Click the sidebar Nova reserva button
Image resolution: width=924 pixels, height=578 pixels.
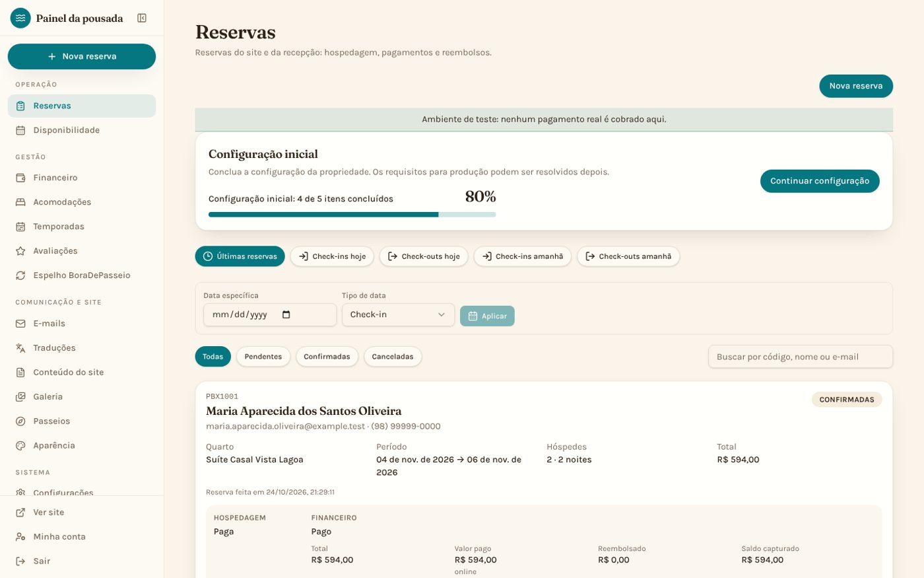pyautogui.click(x=82, y=57)
